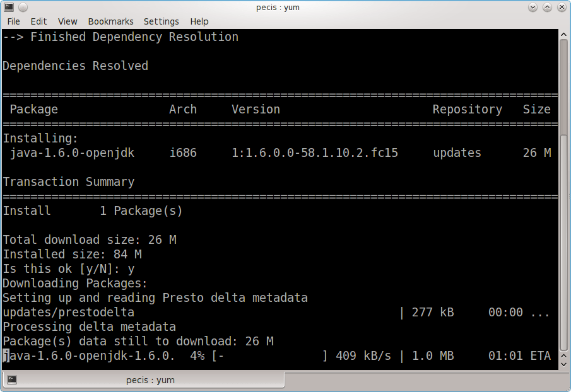Click the 'Version' column header

[256, 110]
